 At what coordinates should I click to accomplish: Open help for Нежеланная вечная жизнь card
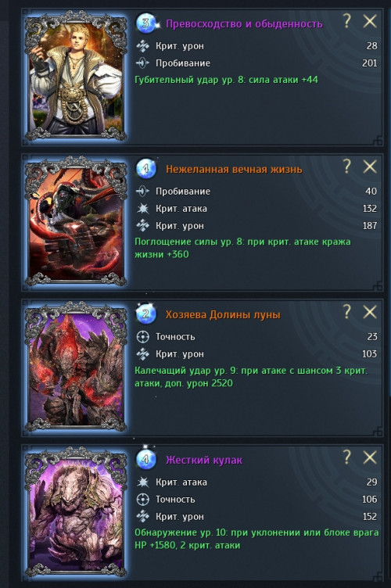347,167
